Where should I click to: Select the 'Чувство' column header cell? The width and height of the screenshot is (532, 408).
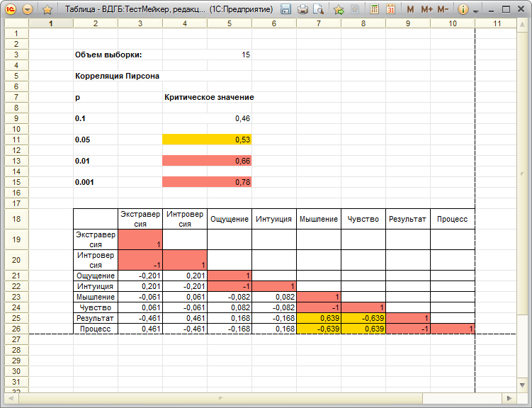click(x=363, y=219)
